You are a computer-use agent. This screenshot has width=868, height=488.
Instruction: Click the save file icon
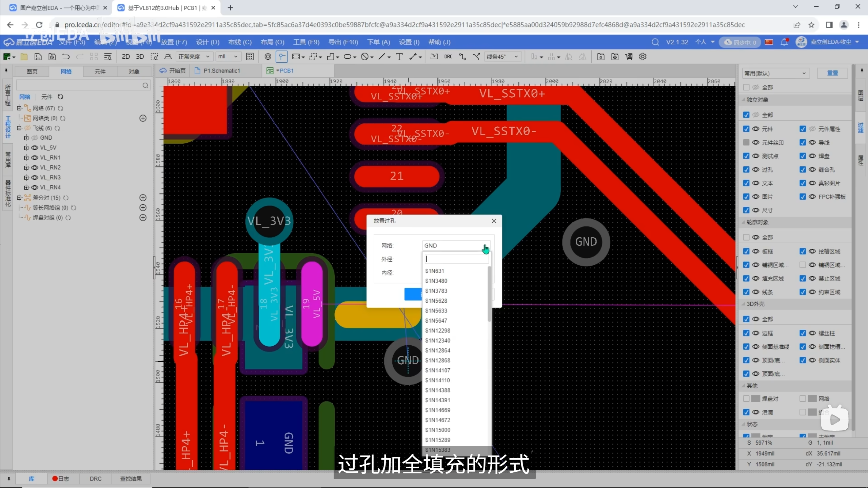click(x=38, y=57)
